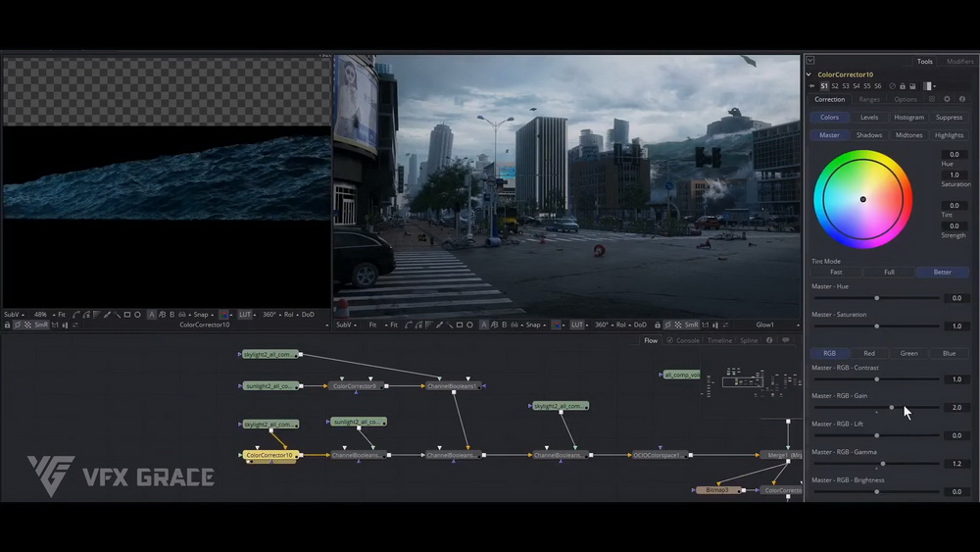This screenshot has height=552, width=980.
Task: Select Fast tint mode
Action: point(836,272)
